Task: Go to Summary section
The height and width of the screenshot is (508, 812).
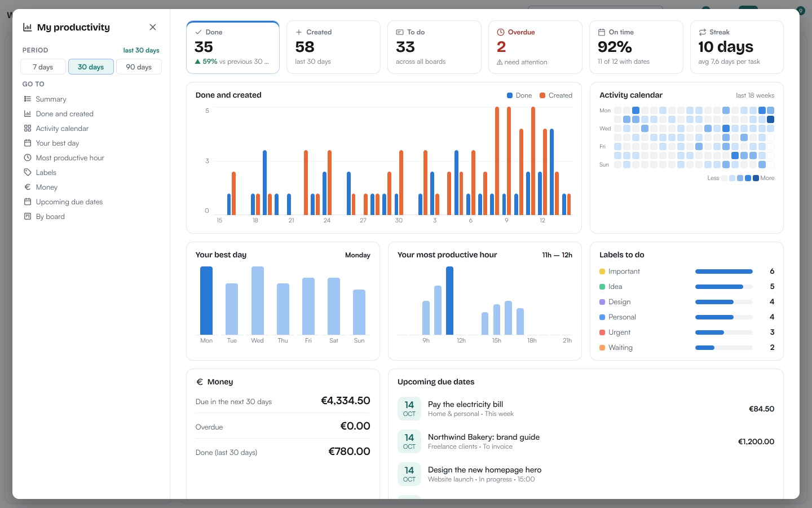Action: click(x=91, y=99)
